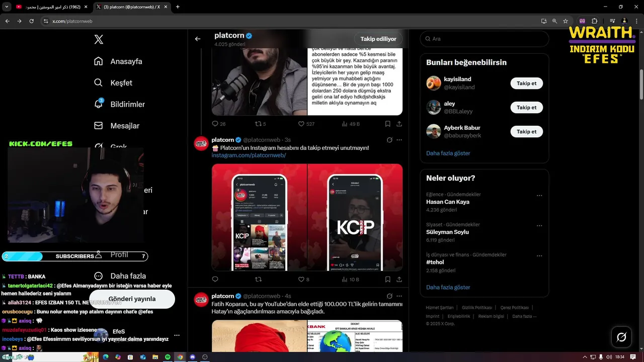Open Anasayfa home from the sidebar

tap(118, 61)
